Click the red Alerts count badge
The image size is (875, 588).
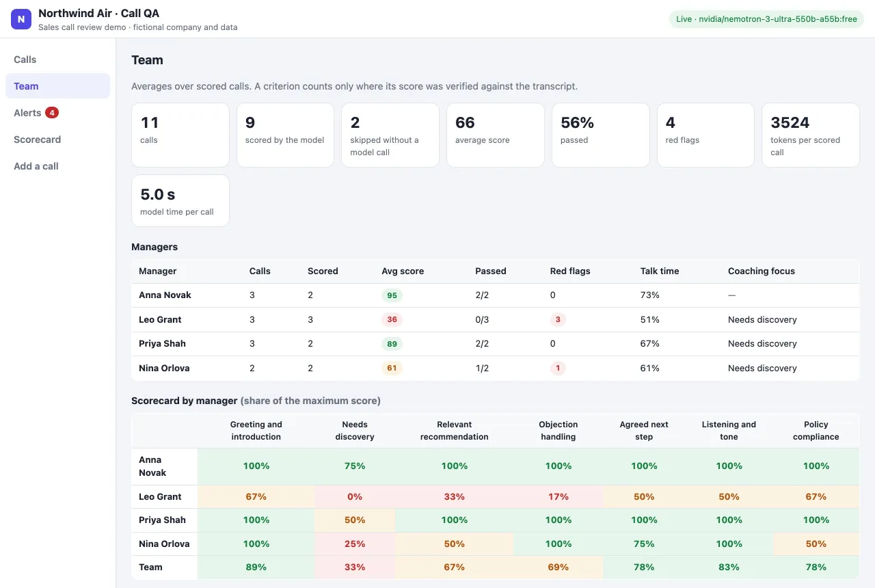[x=52, y=113]
